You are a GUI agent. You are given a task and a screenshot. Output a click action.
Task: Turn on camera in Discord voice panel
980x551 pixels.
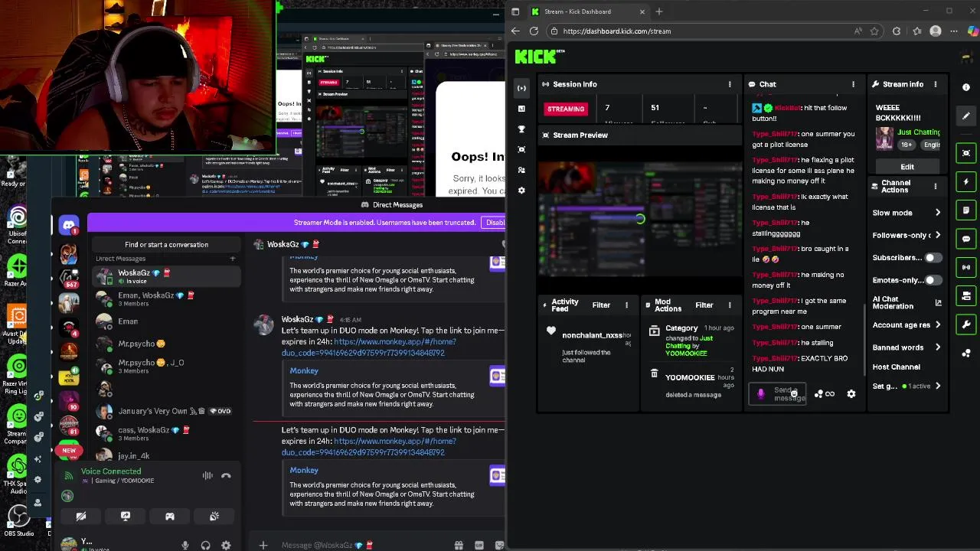point(80,517)
